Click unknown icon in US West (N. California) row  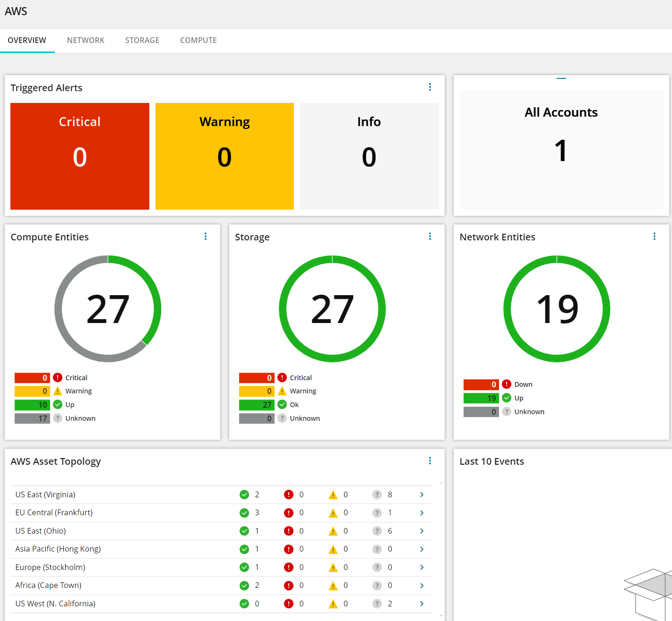[377, 604]
